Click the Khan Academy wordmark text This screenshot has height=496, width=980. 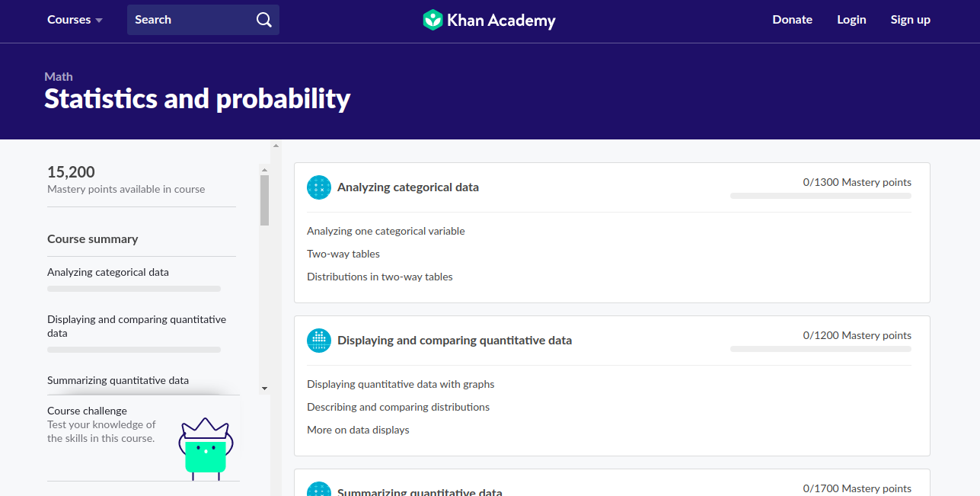pos(501,21)
